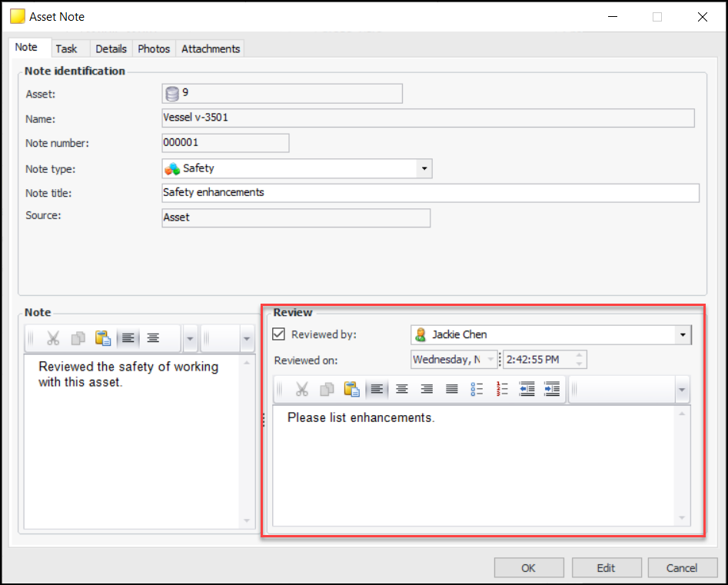Open the Note type Safety dropdown
Screen dimensions: 728x585
coord(424,168)
